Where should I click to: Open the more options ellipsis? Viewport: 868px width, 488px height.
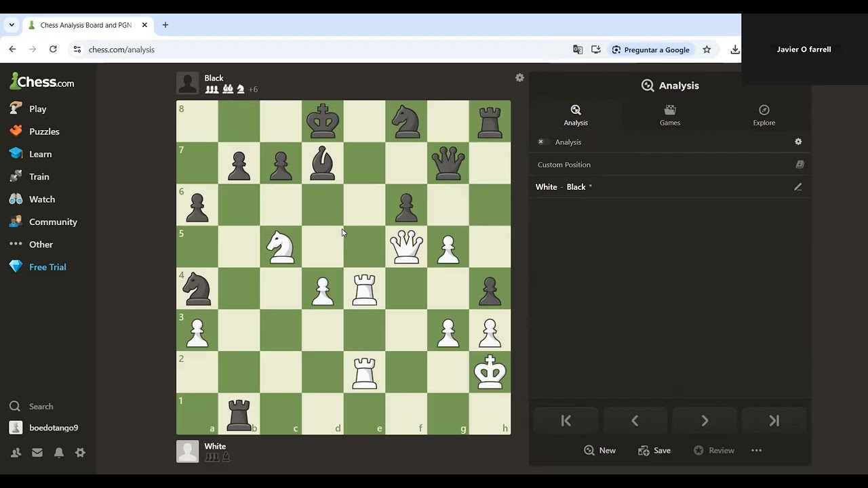tap(757, 451)
